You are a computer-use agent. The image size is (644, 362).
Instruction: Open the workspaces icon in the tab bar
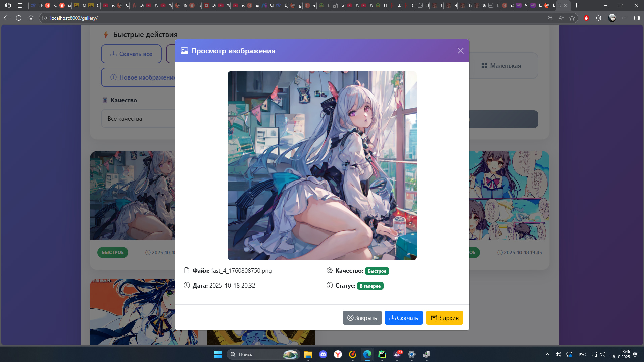click(8, 5)
